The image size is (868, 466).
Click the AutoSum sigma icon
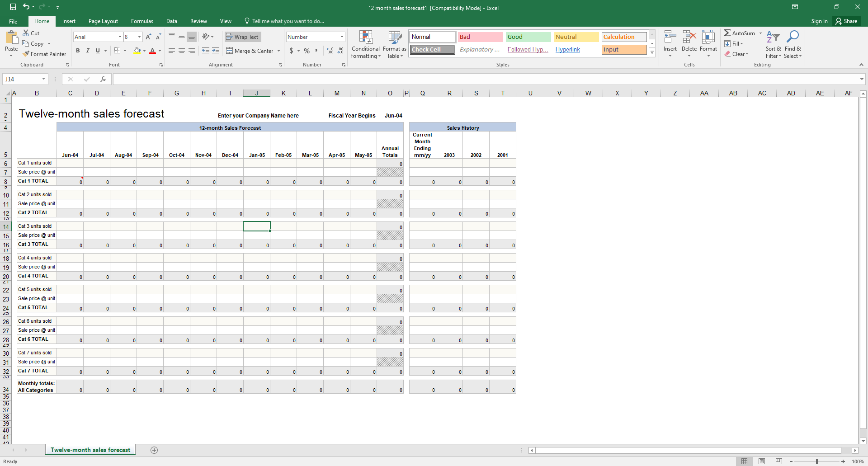pyautogui.click(x=727, y=33)
